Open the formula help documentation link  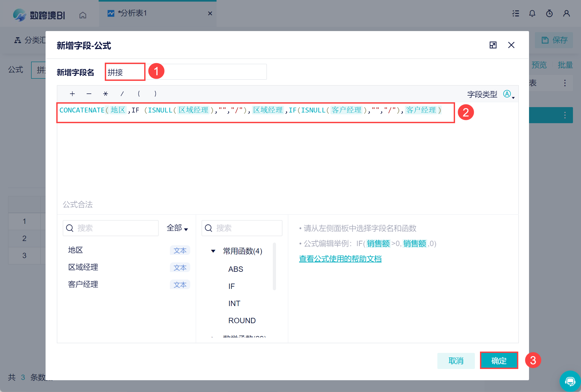coord(340,259)
